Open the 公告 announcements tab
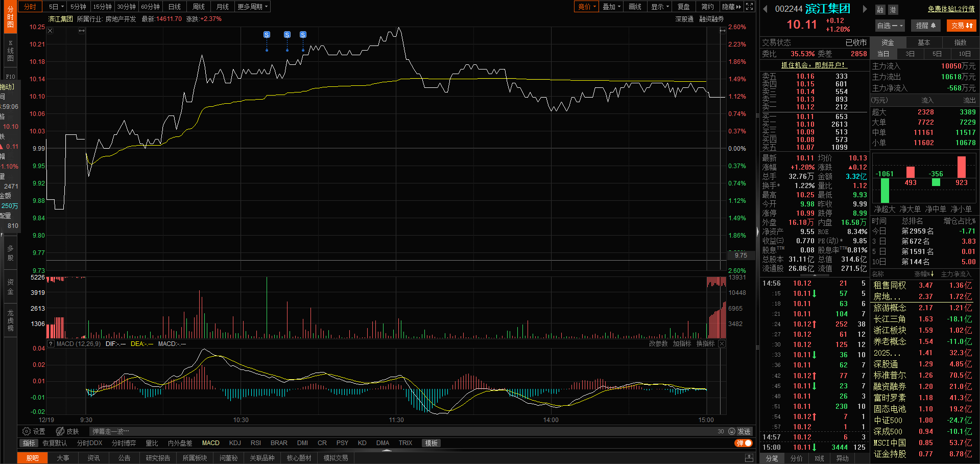Screen dimensions: 980x464 (124, 458)
